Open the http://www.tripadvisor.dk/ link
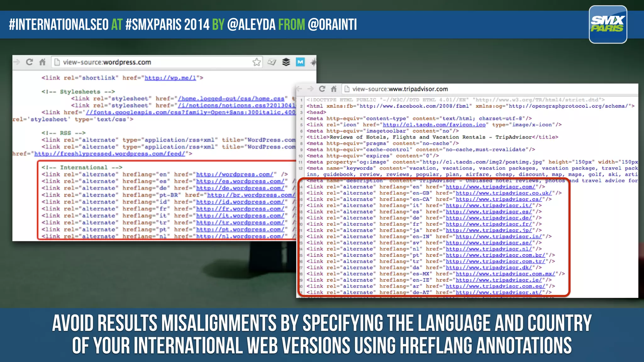The image size is (644, 362). click(x=489, y=268)
